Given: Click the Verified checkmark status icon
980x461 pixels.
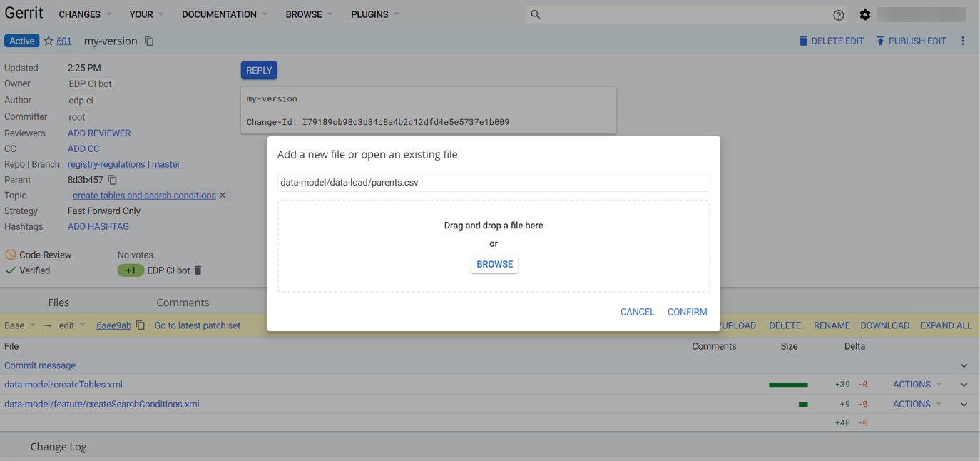Looking at the screenshot, I should 10,270.
